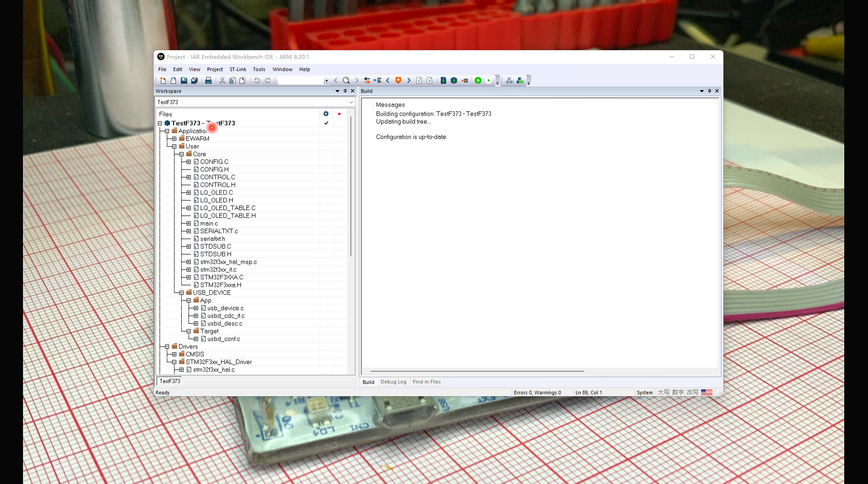Switch to Find in Files tab

[x=426, y=382]
